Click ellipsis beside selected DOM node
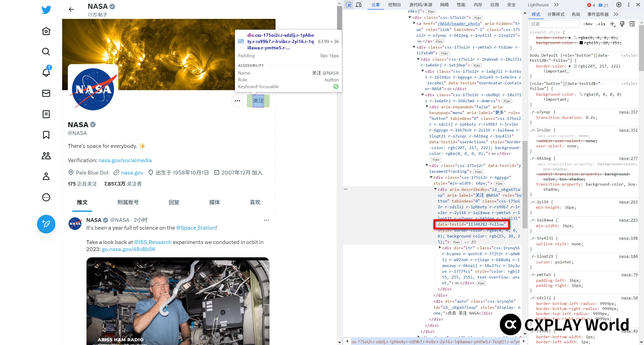Viewport: 644px width, 345px height. [346, 189]
